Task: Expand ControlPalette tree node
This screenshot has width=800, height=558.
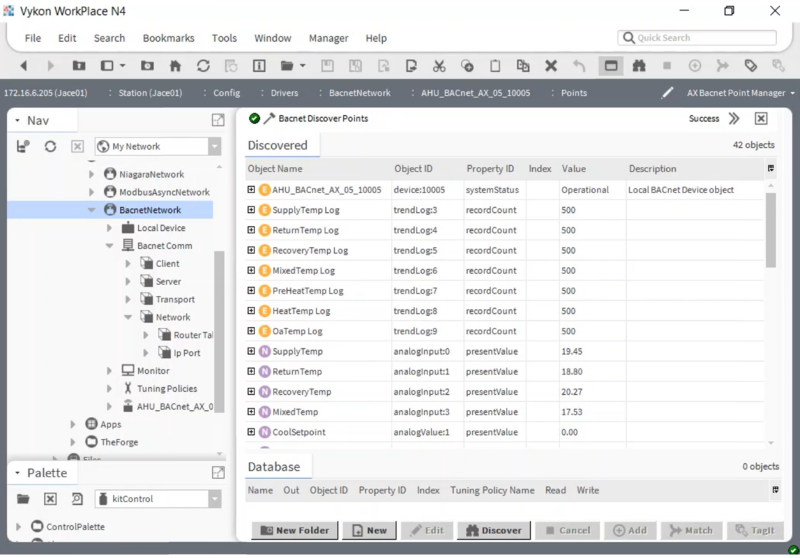Action: pos(19,526)
